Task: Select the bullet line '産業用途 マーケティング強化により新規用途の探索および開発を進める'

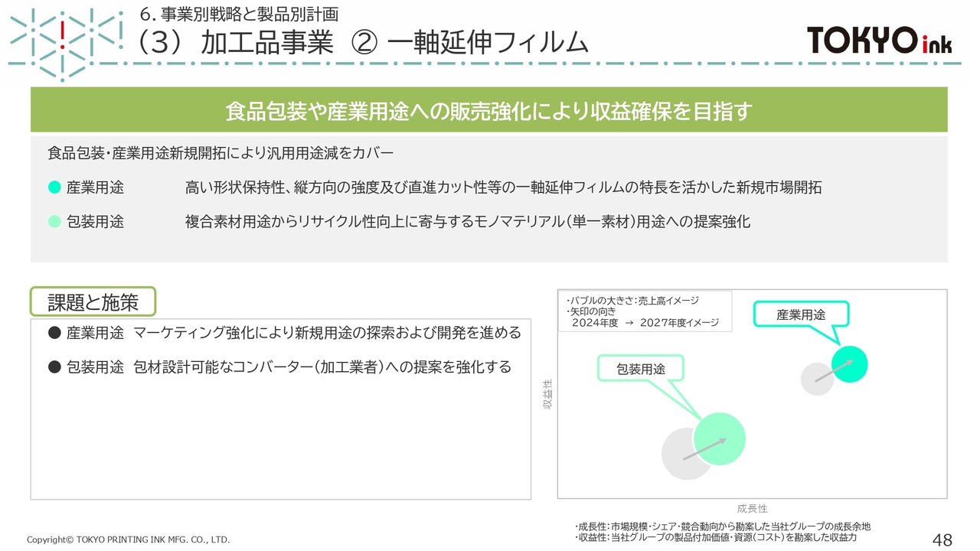Action: 284,333
